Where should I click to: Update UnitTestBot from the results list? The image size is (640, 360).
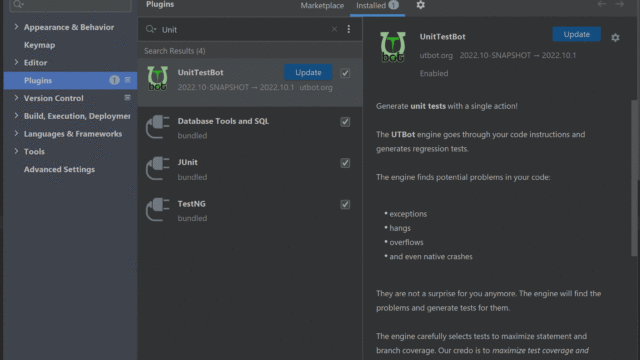coord(308,72)
